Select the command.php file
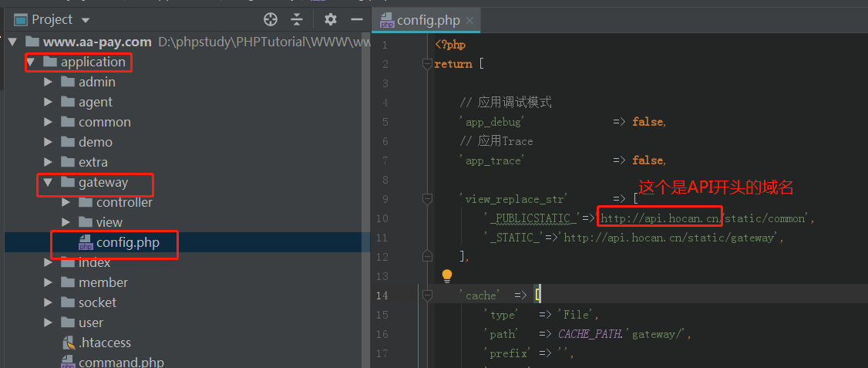Viewport: 868px width, 368px height. [x=121, y=363]
